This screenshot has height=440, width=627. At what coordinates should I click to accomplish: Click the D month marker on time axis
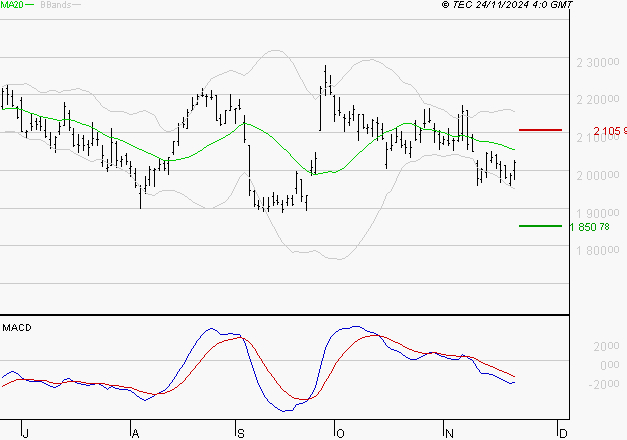click(563, 433)
